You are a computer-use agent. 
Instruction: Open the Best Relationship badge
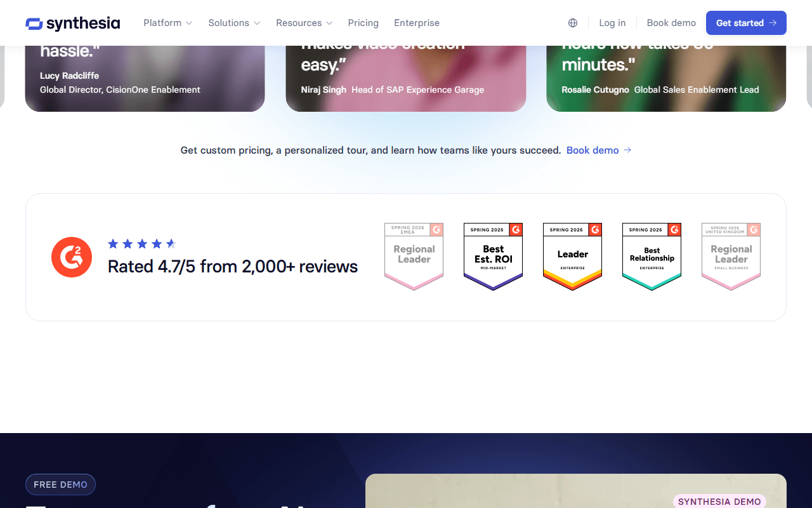652,257
